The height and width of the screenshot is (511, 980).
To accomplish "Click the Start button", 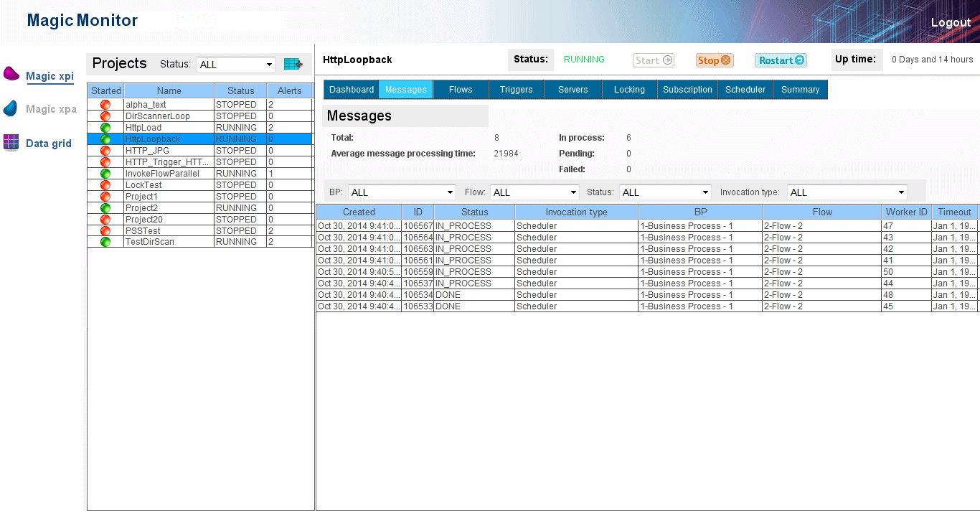I will tap(654, 60).
